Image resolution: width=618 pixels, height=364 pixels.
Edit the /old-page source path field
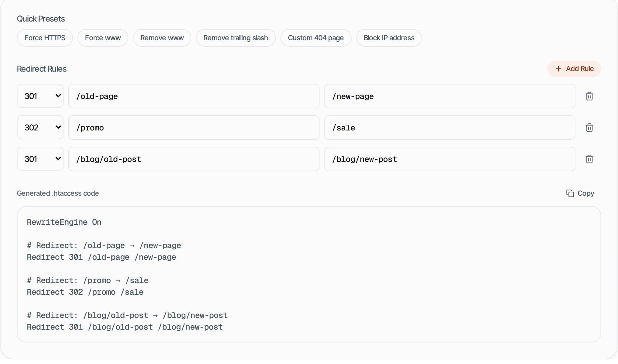tap(194, 96)
